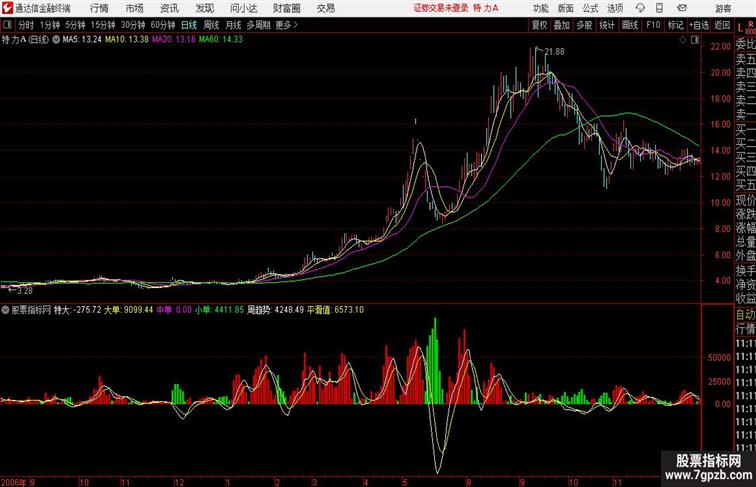Click the 通达信 red logo icon
The image size is (756, 487).
tap(7, 8)
